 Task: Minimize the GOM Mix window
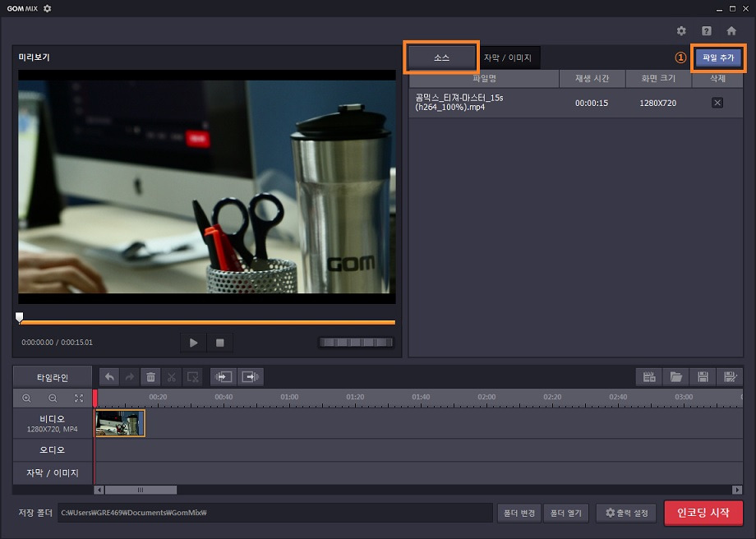pos(719,9)
